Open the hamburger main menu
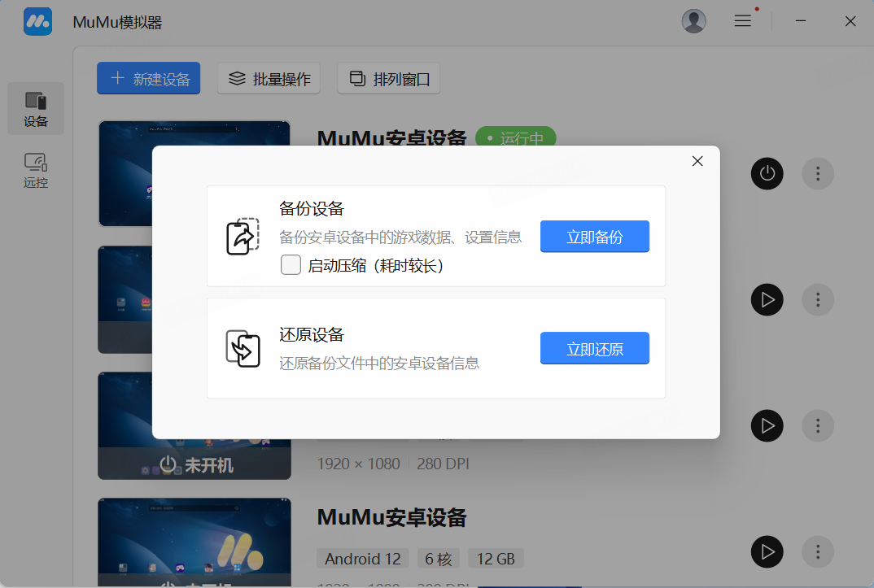 (x=742, y=22)
